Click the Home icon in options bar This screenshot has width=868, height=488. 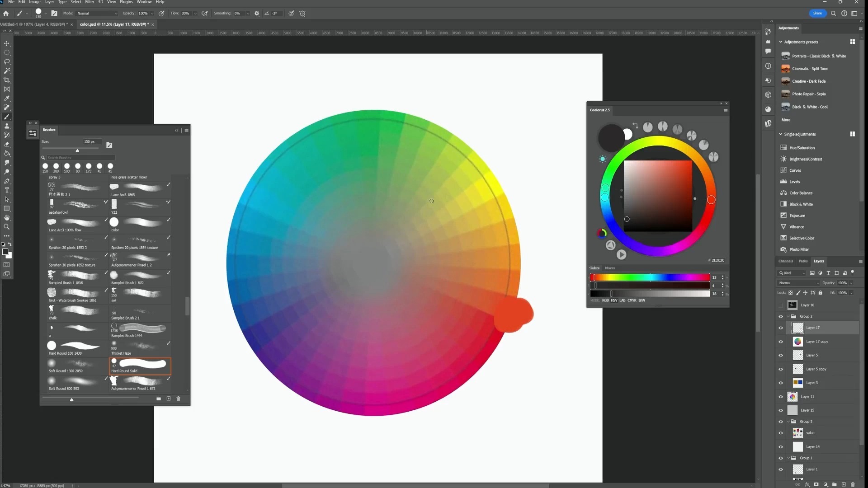pyautogui.click(x=6, y=14)
